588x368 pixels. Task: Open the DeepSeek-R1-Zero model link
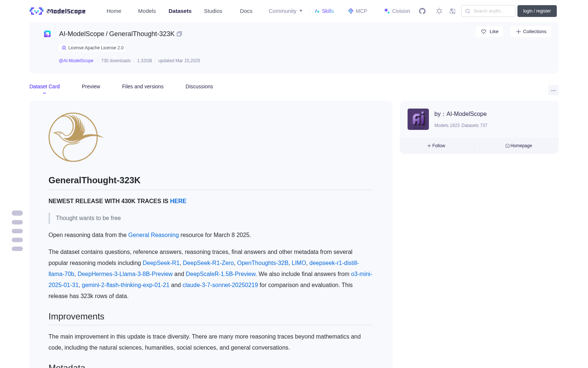(208, 263)
